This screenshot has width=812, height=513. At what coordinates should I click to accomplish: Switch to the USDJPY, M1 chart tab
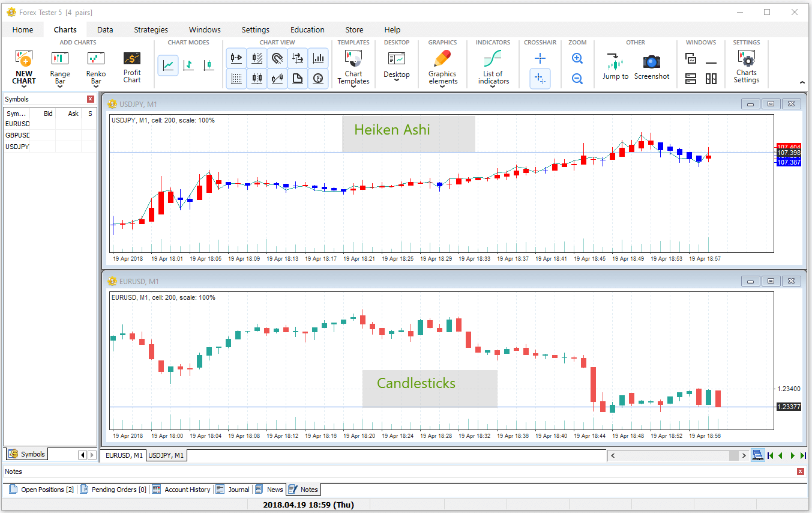[x=166, y=455]
